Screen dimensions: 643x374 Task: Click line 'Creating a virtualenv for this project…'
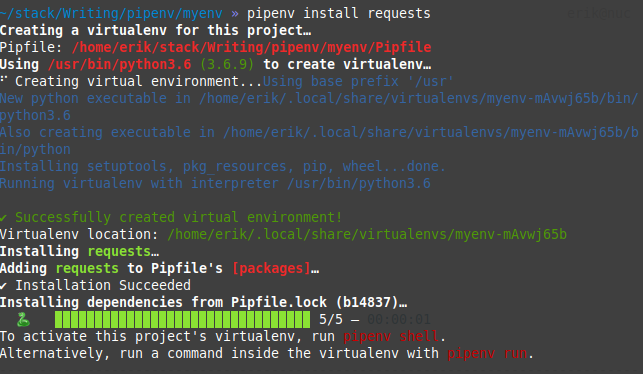tap(155, 30)
